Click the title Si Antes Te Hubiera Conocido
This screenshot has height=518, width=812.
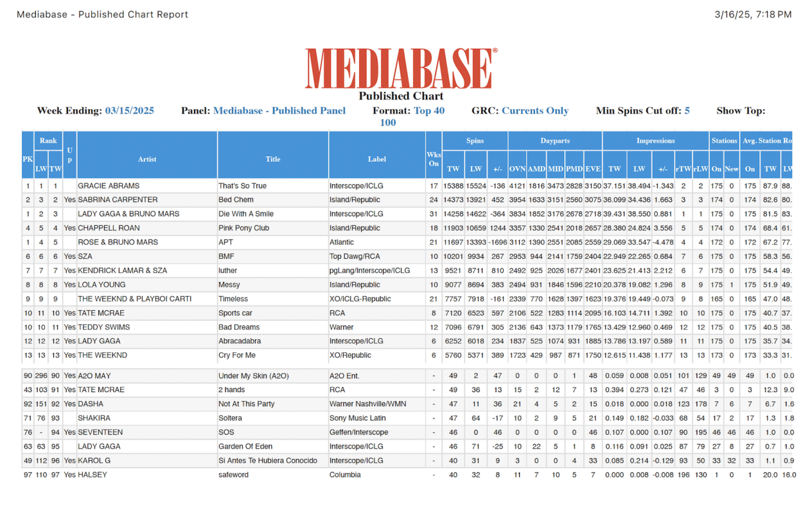click(x=268, y=461)
